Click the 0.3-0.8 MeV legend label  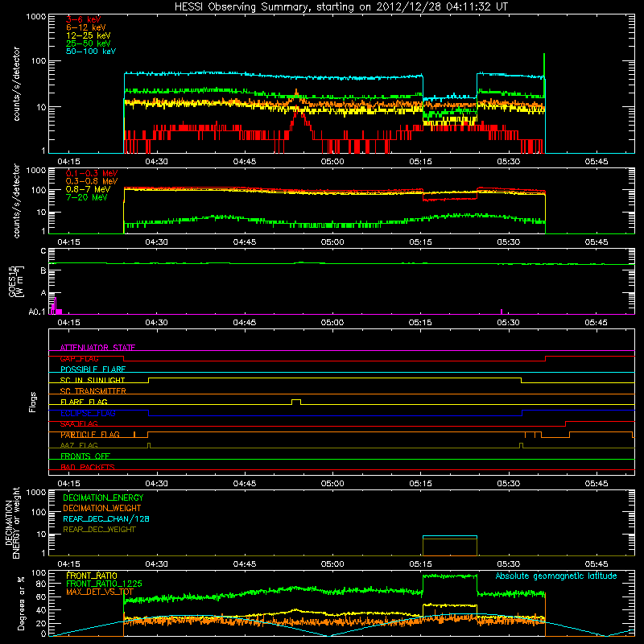(92, 181)
